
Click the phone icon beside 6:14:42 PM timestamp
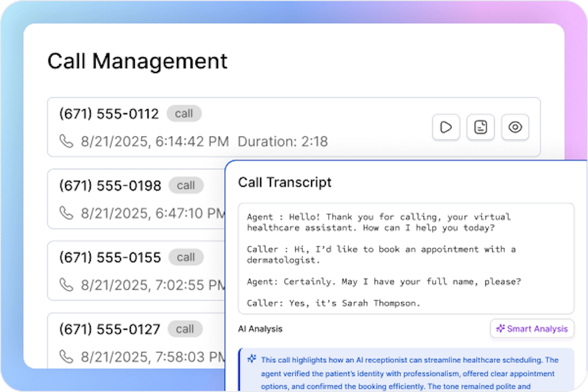tap(67, 141)
